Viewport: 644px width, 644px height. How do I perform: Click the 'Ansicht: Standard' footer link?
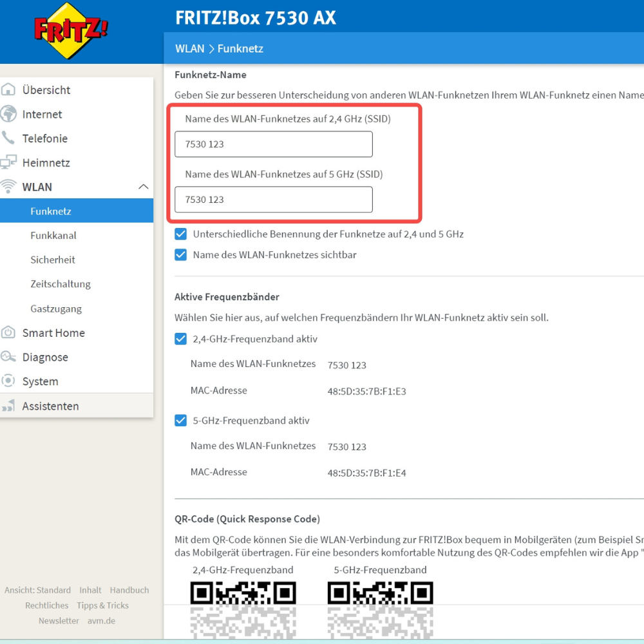(37, 590)
